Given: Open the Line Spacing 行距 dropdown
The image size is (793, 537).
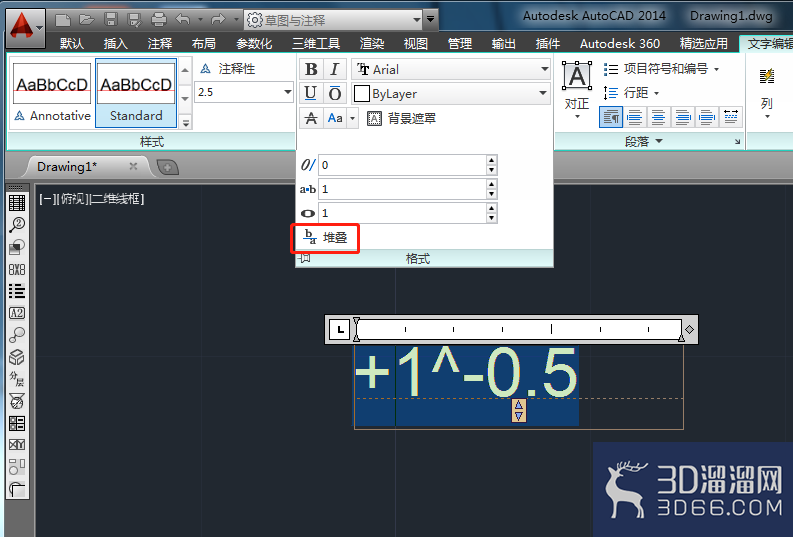Looking at the screenshot, I should 631,93.
